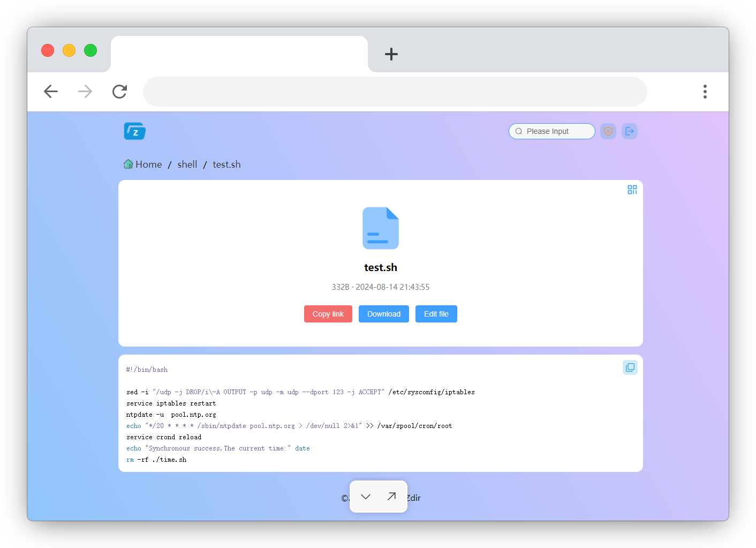Click the Copy link button
Image resolution: width=756 pixels, height=548 pixels.
328,314
